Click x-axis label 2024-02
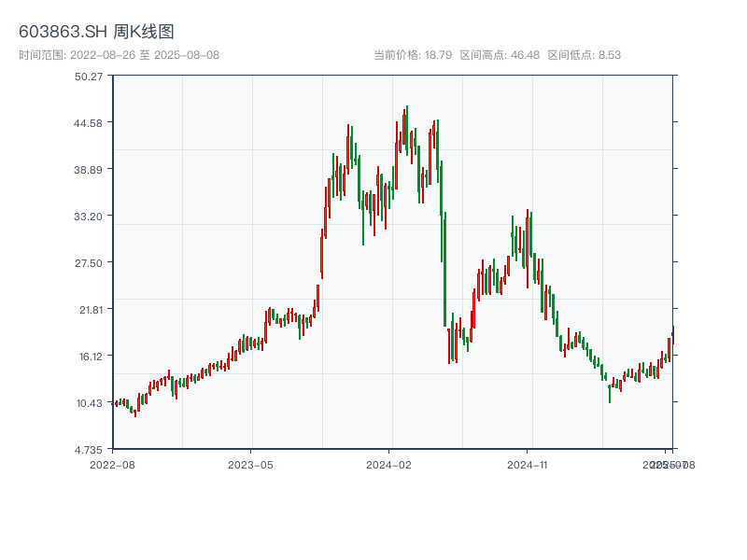The width and height of the screenshot is (747, 560). (388, 465)
